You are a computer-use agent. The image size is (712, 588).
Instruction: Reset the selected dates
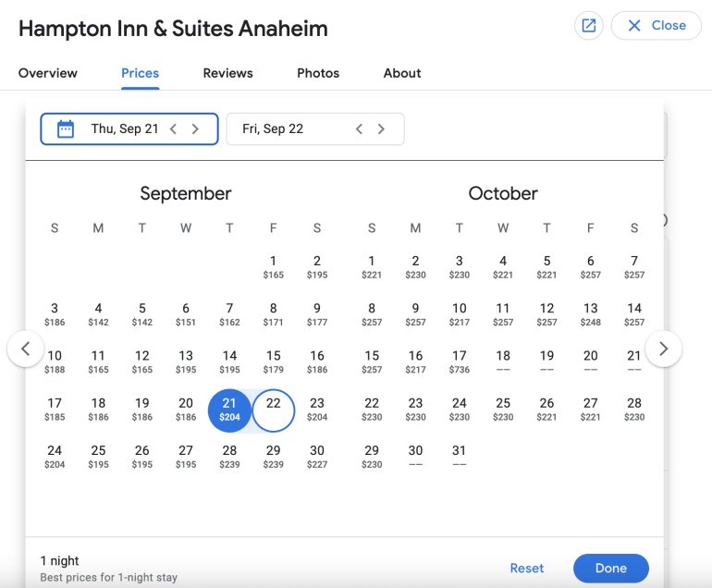tap(527, 569)
